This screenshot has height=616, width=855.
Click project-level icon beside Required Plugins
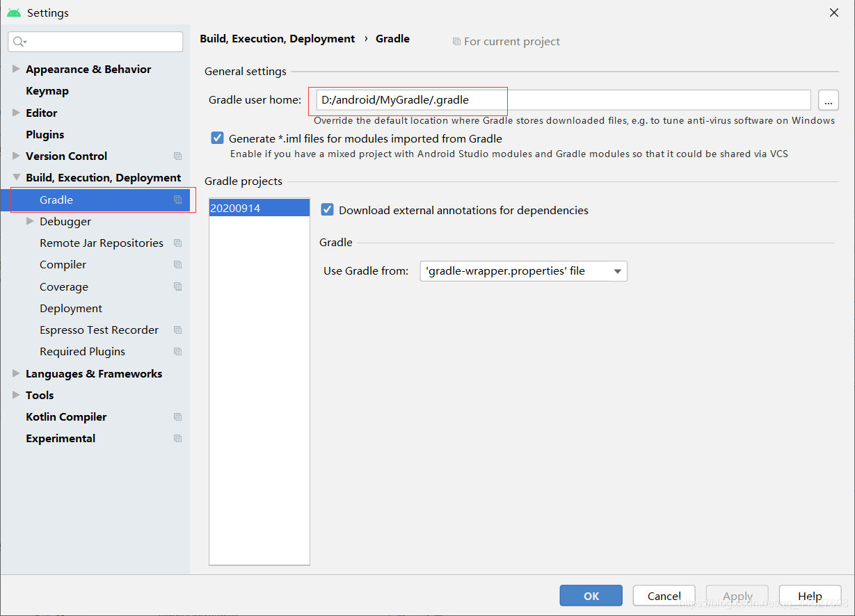click(x=177, y=352)
